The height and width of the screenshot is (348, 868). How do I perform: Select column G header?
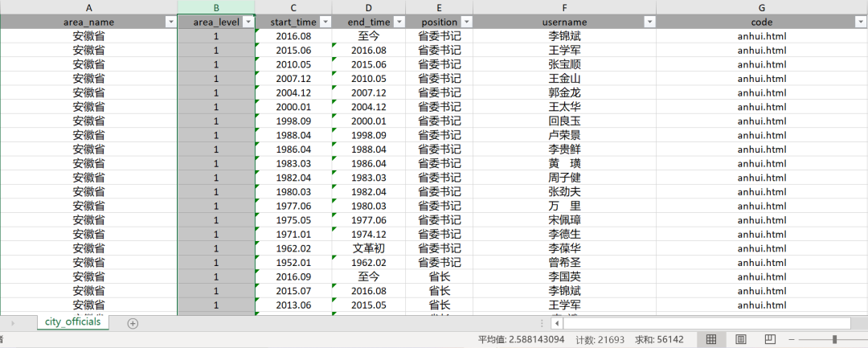(762, 7)
